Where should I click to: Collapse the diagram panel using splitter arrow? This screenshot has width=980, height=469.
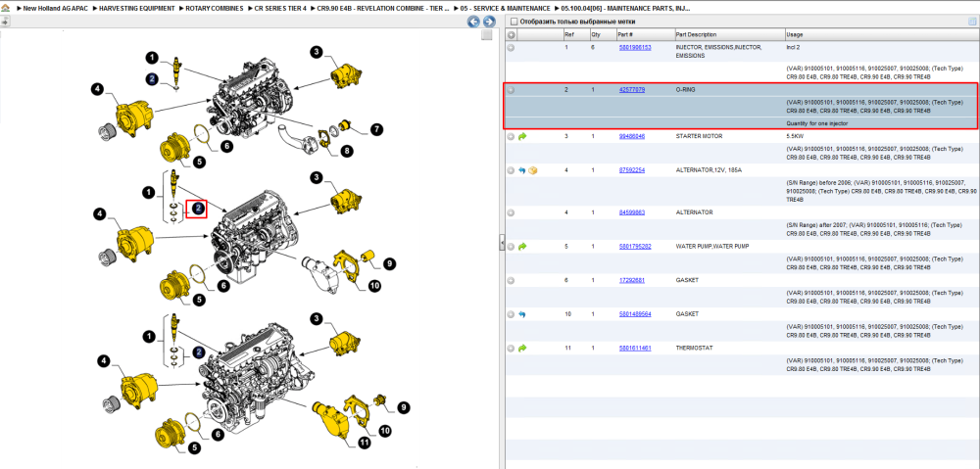click(501, 244)
